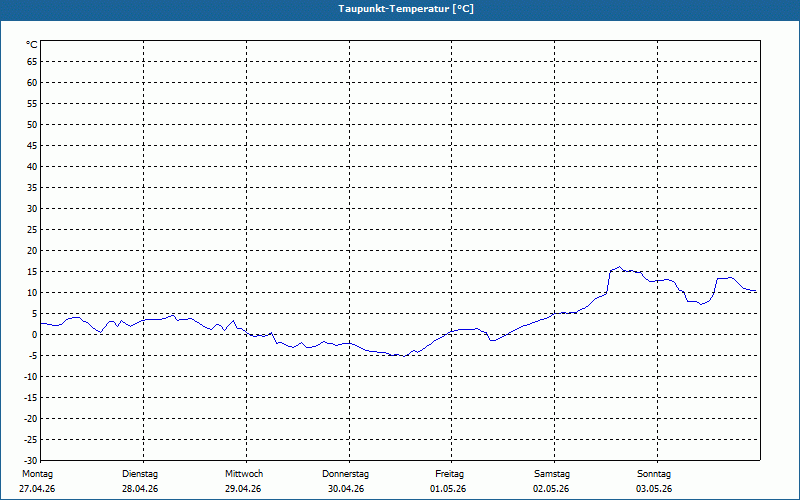Select the Donnerstag 30.04.26 date label
Screen dimensions: 800x500
(345, 481)
